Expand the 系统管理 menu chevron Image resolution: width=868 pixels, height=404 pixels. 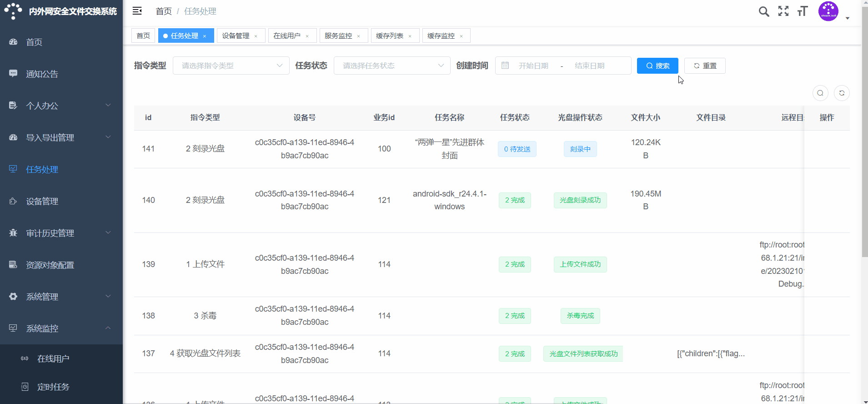click(x=108, y=296)
